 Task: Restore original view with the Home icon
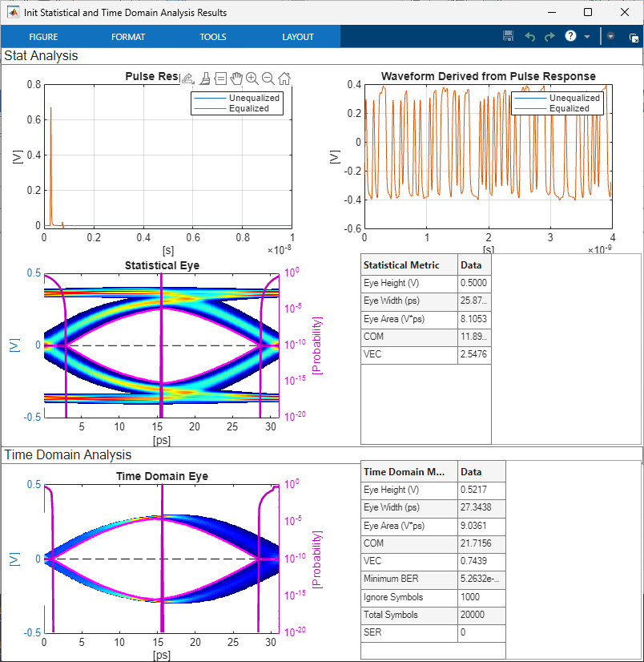point(284,78)
